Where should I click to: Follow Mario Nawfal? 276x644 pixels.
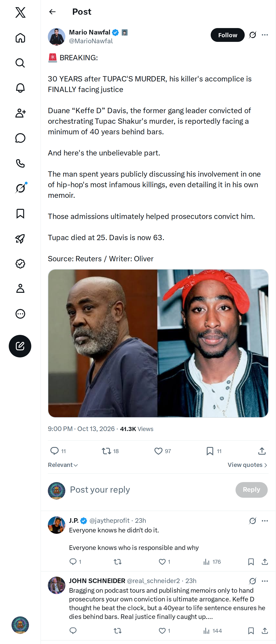point(227,35)
